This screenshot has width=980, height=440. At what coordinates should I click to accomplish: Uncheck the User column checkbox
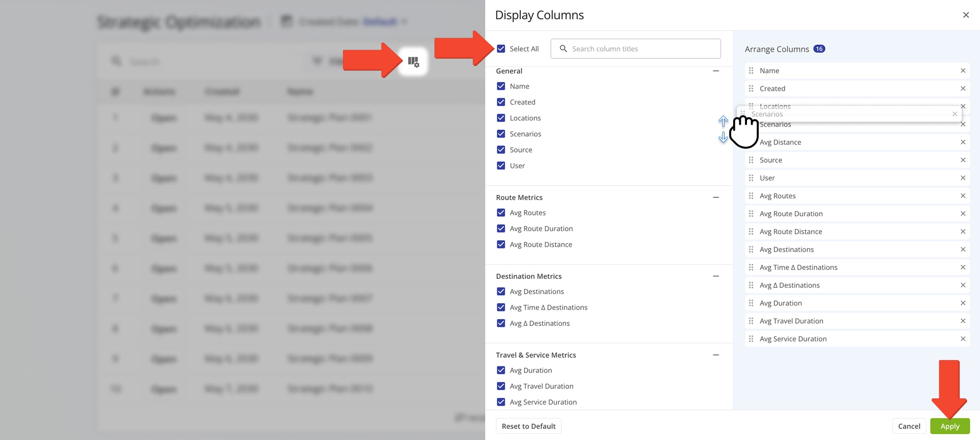(x=501, y=165)
